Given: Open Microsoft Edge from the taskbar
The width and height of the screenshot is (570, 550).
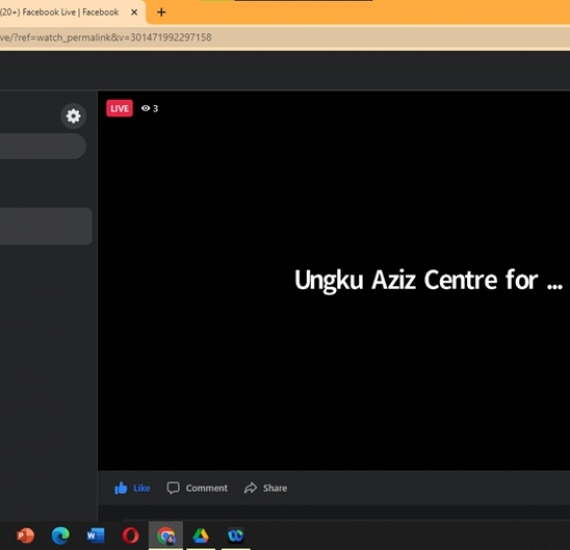Looking at the screenshot, I should (60, 535).
